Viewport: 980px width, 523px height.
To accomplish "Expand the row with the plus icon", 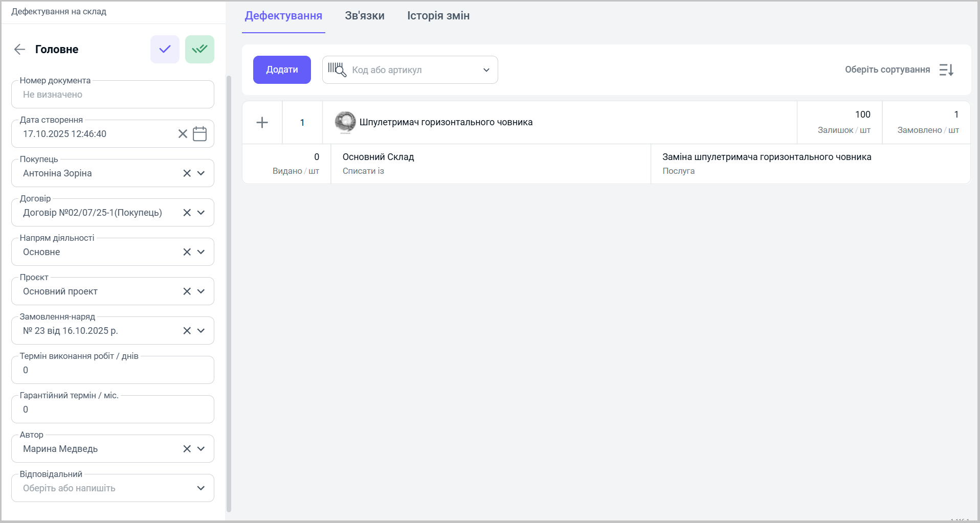I will coord(262,122).
